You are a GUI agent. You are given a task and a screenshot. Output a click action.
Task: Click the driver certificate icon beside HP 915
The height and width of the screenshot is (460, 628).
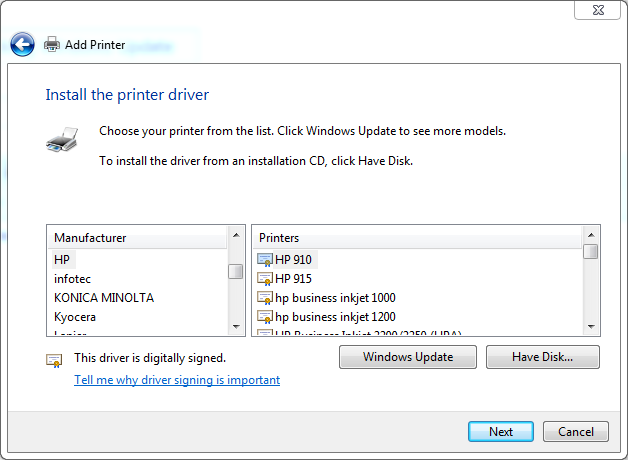(265, 279)
